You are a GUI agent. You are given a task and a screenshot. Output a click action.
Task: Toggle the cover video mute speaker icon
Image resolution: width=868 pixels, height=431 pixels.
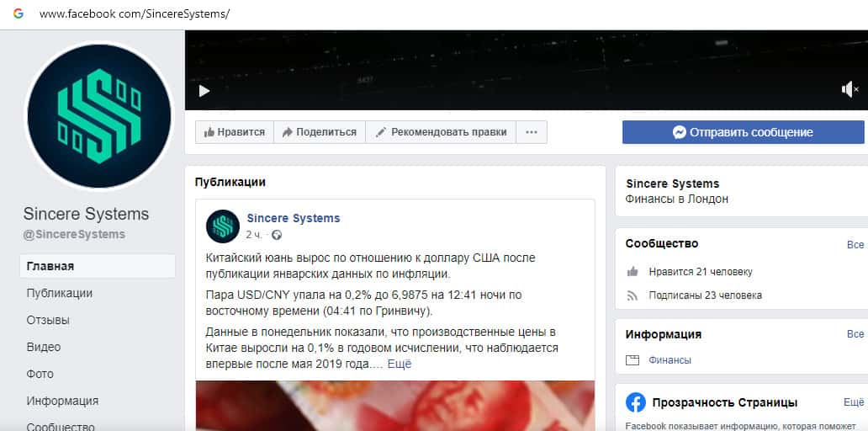click(x=849, y=88)
